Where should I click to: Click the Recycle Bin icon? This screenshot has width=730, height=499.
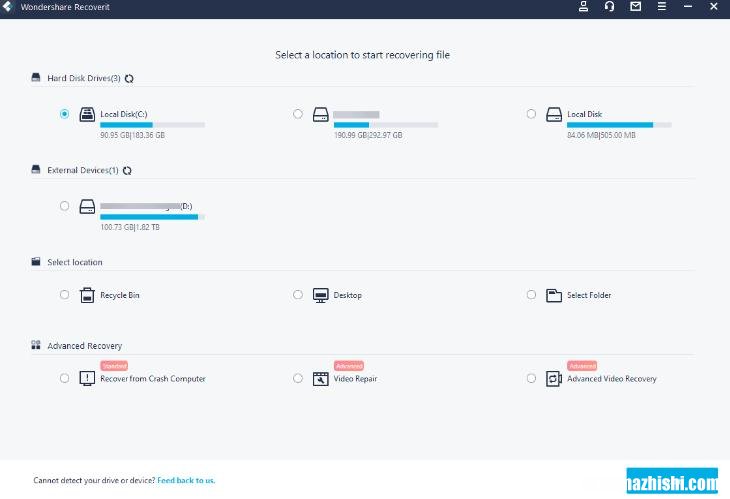[x=87, y=295]
